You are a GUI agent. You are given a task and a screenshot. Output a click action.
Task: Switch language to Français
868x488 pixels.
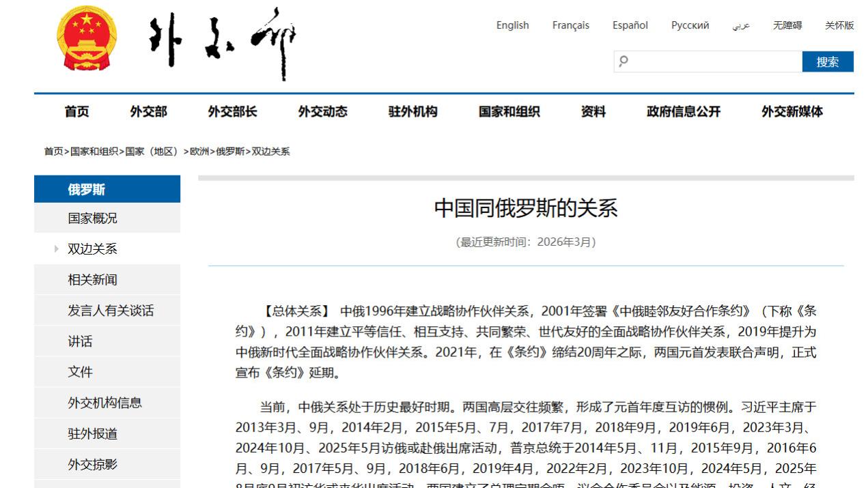571,25
